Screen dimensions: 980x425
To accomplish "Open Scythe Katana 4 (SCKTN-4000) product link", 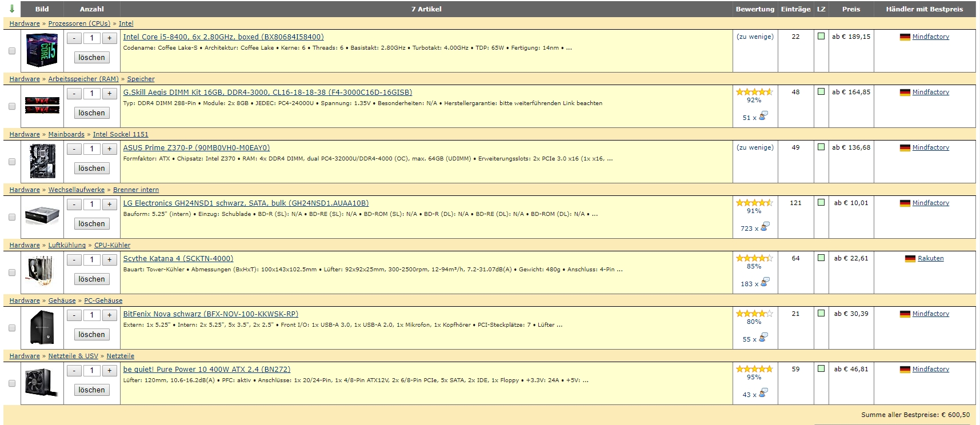I will click(178, 259).
